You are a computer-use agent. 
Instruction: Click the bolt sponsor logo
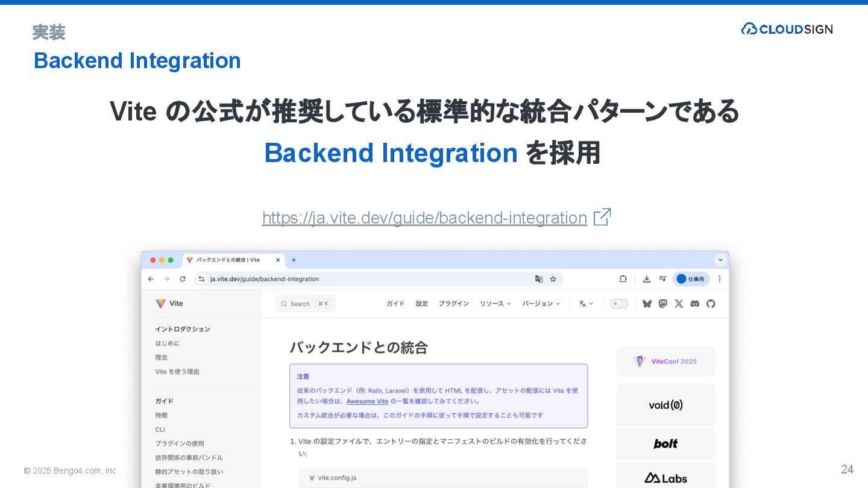tap(665, 443)
